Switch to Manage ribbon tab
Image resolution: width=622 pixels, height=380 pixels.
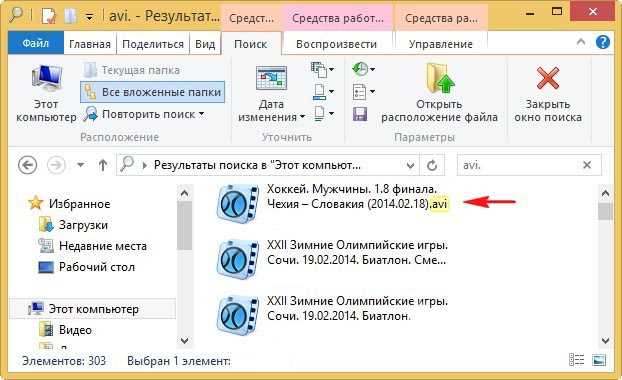440,44
